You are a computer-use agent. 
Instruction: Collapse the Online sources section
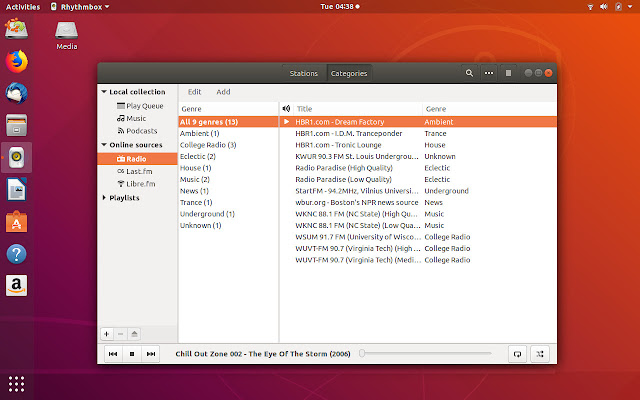[104, 145]
